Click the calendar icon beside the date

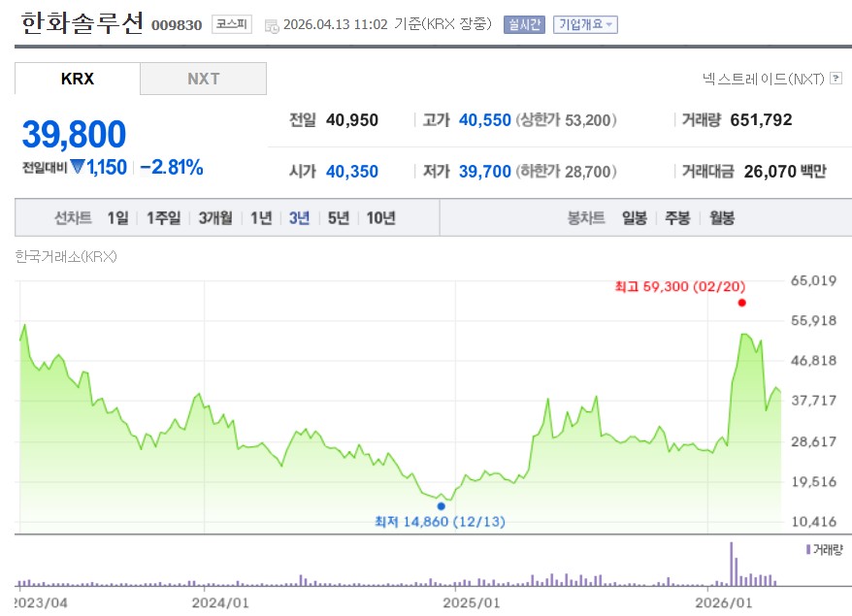[x=272, y=25]
